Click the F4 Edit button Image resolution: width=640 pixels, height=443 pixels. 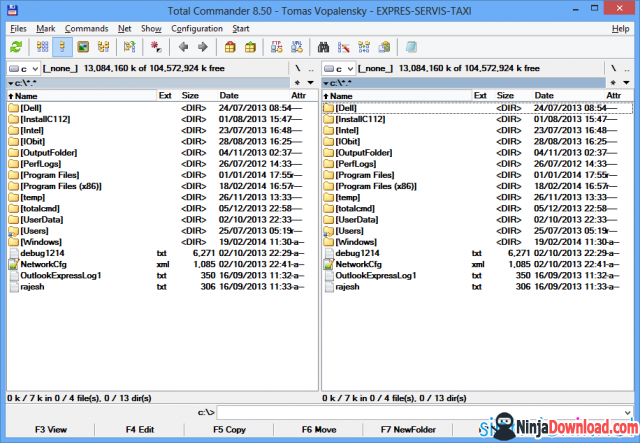tap(140, 430)
